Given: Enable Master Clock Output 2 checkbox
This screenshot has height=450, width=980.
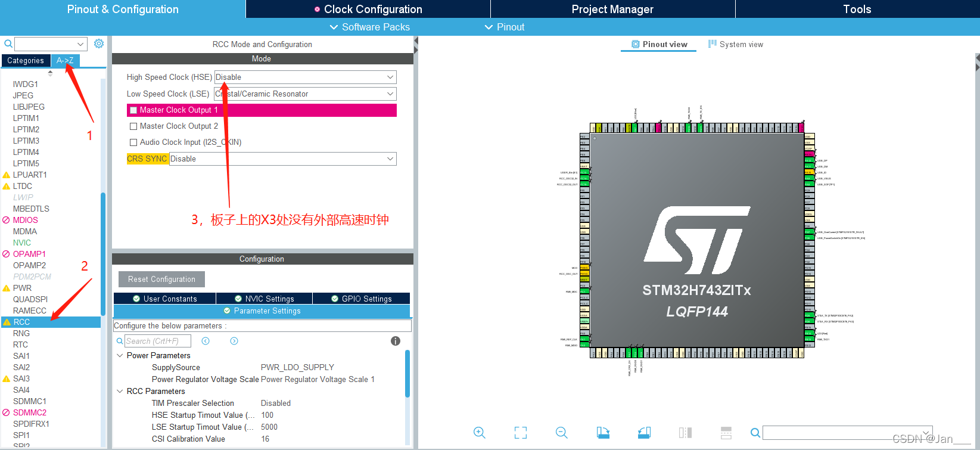Looking at the screenshot, I should 133,126.
